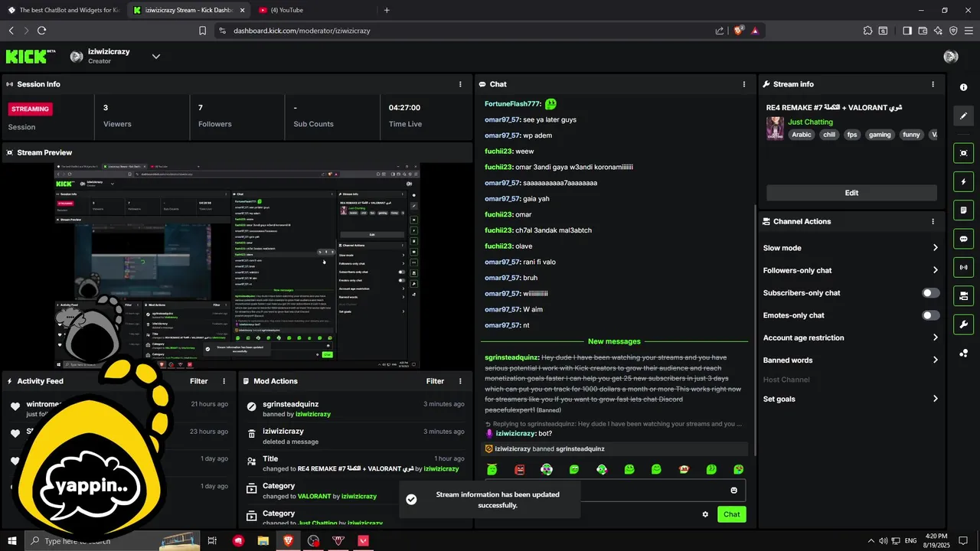Screen dimensions: 980x551
Task: Click FortuneFlash777 username in chat
Action: (512, 104)
